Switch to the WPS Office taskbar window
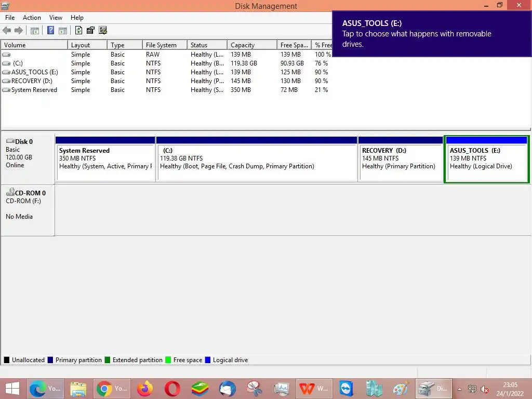The width and height of the screenshot is (532, 399). coord(314,389)
